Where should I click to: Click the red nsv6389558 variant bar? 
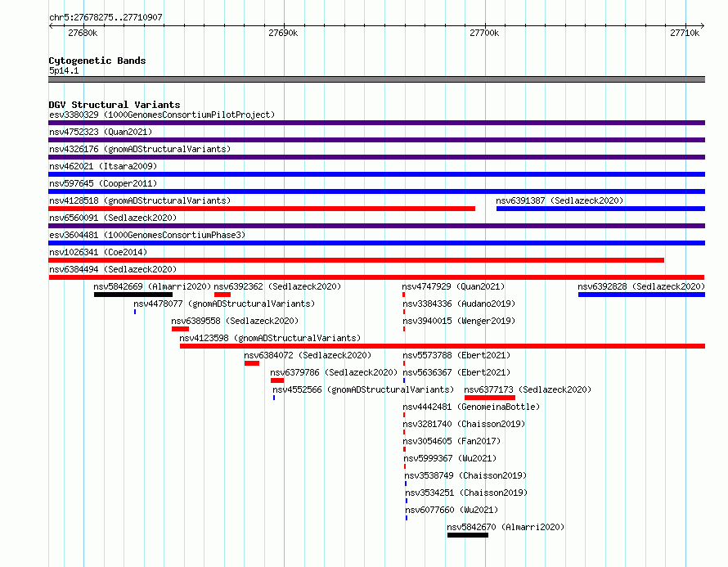180,329
